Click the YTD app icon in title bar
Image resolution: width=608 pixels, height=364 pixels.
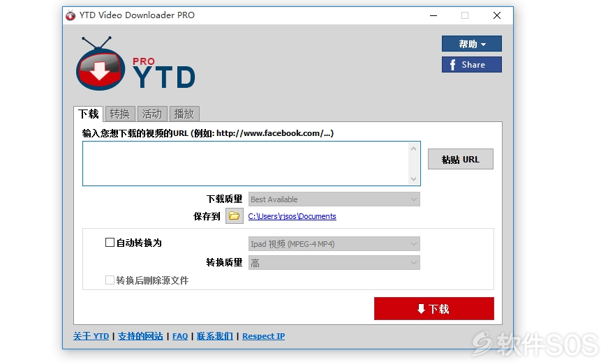(x=71, y=15)
